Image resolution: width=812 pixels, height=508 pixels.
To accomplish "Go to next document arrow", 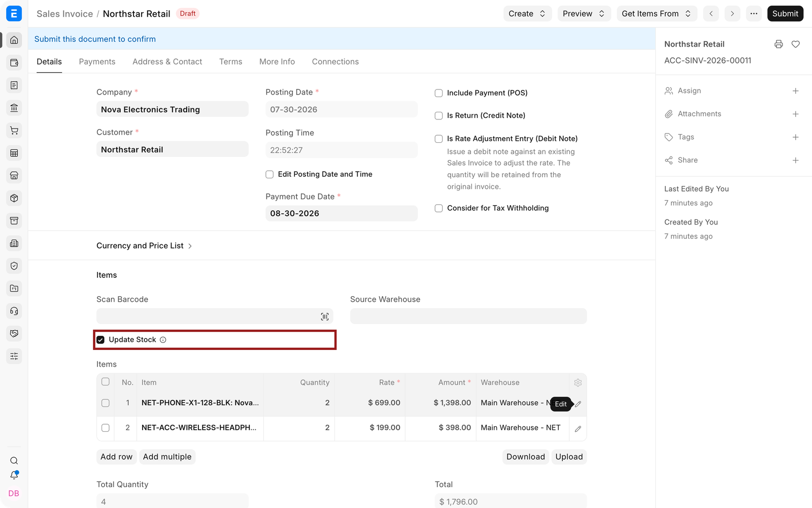I will (732, 14).
